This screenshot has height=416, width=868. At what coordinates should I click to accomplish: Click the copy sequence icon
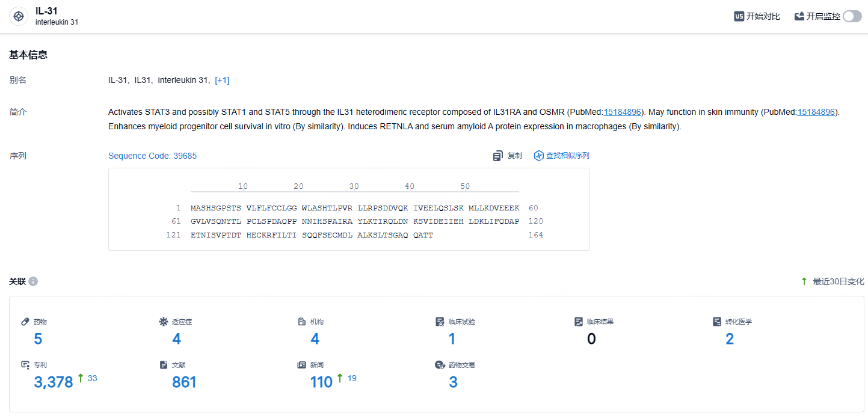pos(497,156)
